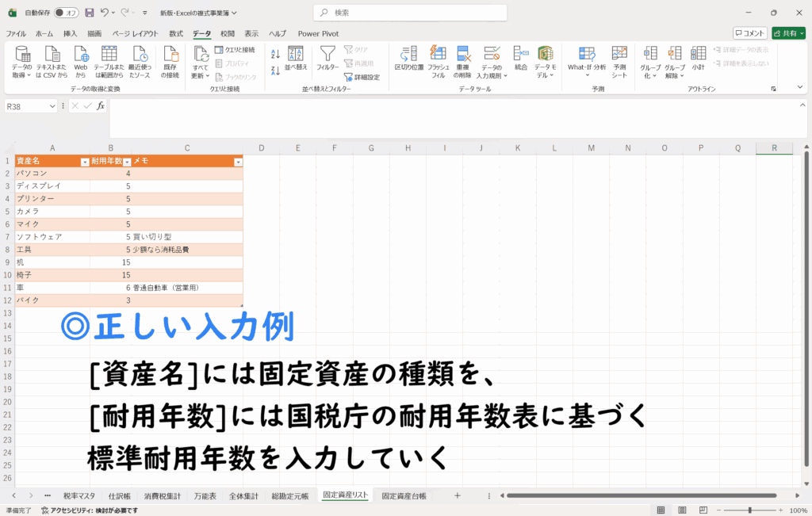Toggle the 自動保存 switch
The image size is (812, 516).
pyautogui.click(x=65, y=13)
